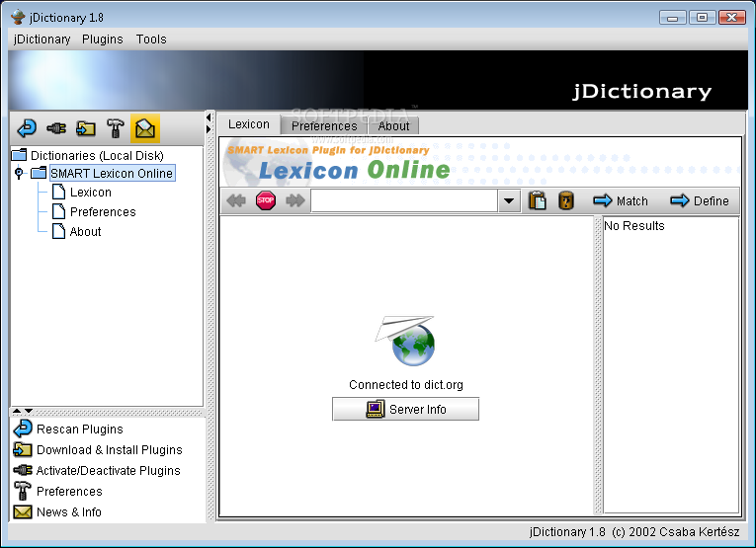Open the Plugins menu
Image resolution: width=756 pixels, height=548 pixels.
point(102,39)
